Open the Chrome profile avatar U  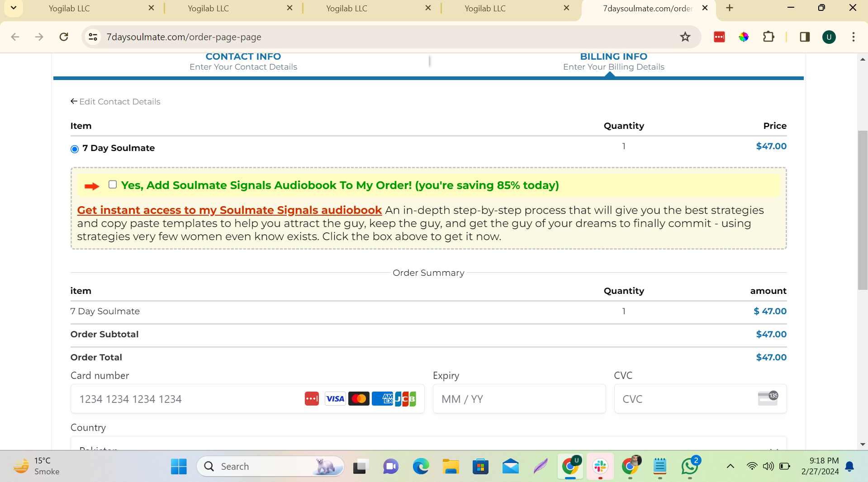point(829,37)
